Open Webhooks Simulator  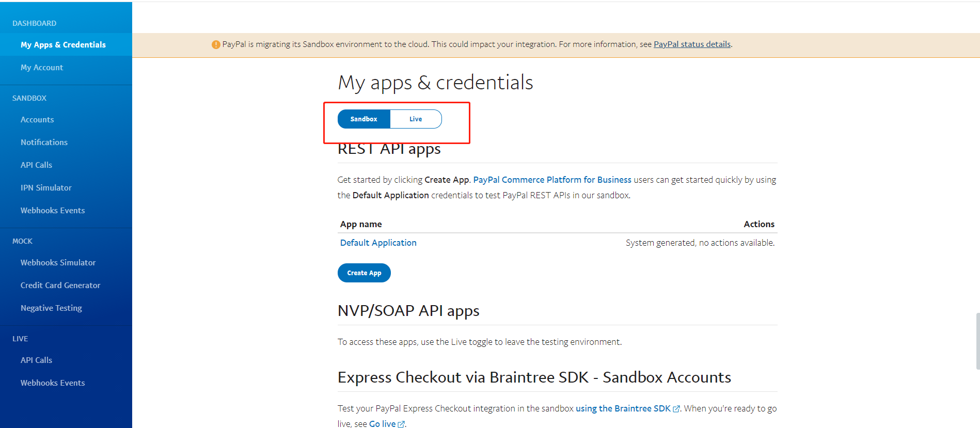point(66,262)
